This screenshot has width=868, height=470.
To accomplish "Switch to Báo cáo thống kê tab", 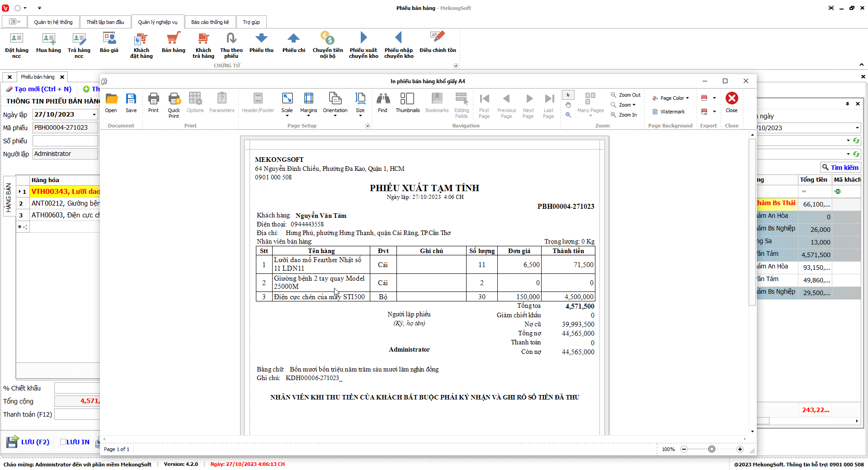I will coord(210,22).
